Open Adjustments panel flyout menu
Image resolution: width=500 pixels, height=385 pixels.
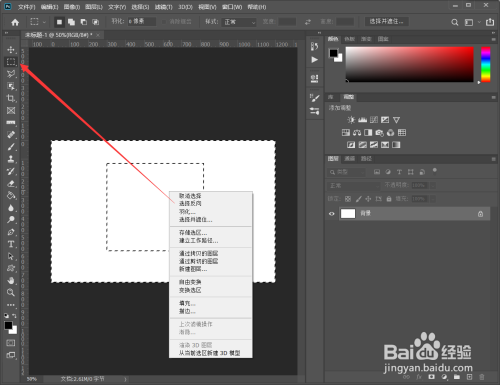point(494,97)
